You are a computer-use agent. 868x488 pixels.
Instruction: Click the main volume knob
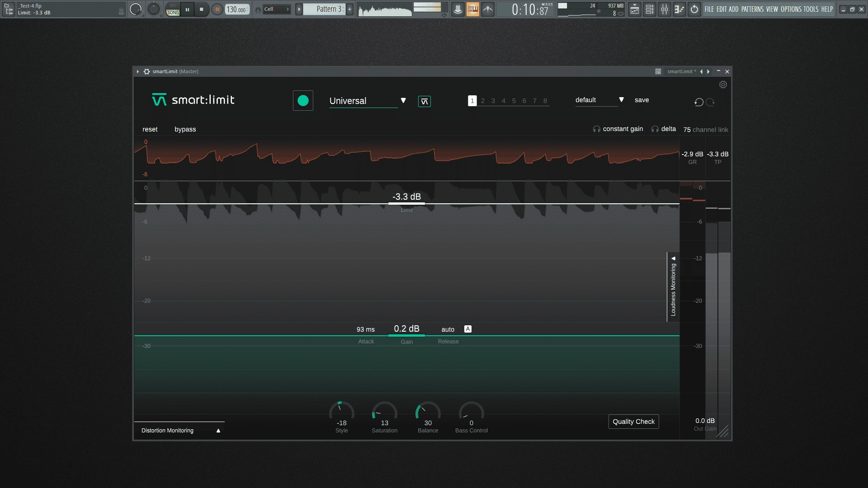(135, 9)
